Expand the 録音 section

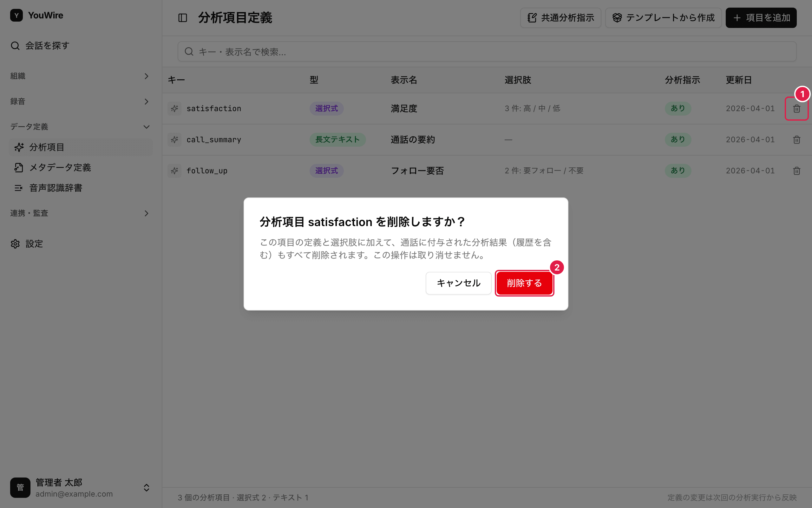pos(81,102)
